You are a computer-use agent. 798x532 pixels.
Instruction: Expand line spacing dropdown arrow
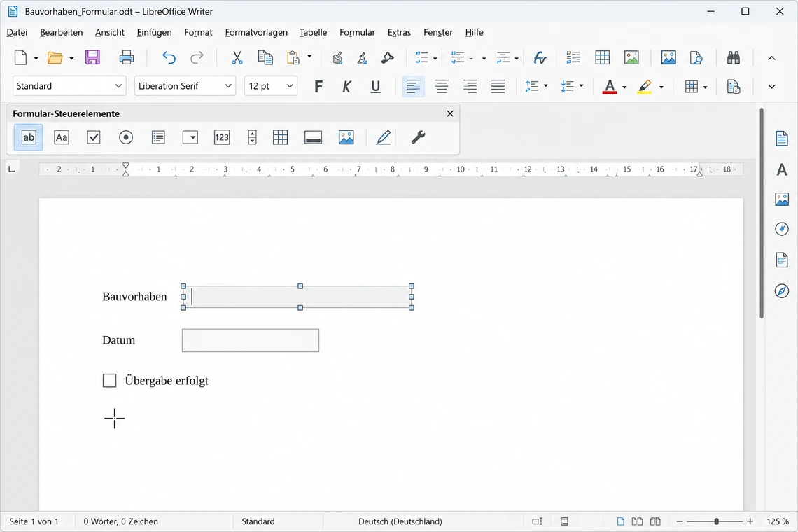tap(545, 86)
